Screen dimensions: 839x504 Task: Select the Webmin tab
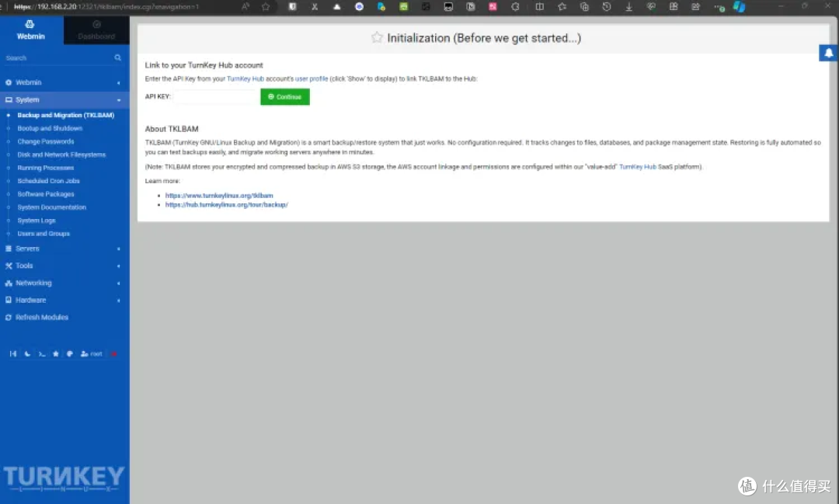(30, 31)
